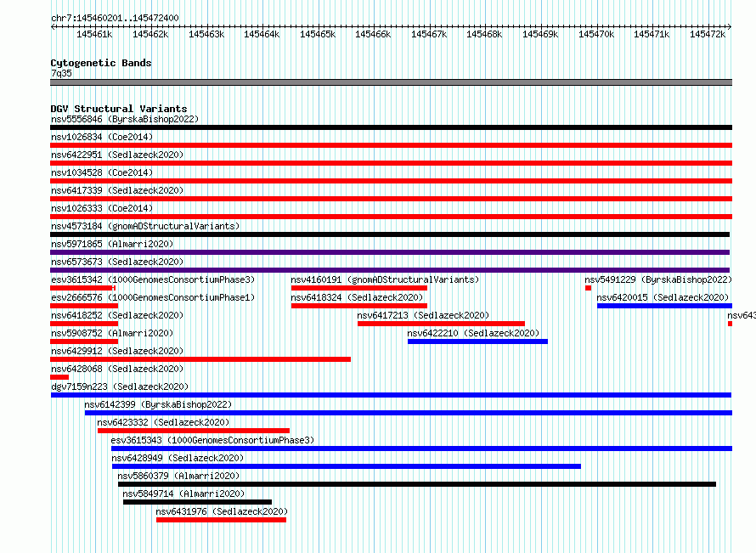The image size is (756, 553).
Task: Open the nsv6422951 (Sedlazeck2020) variant label
Action: pos(117,155)
